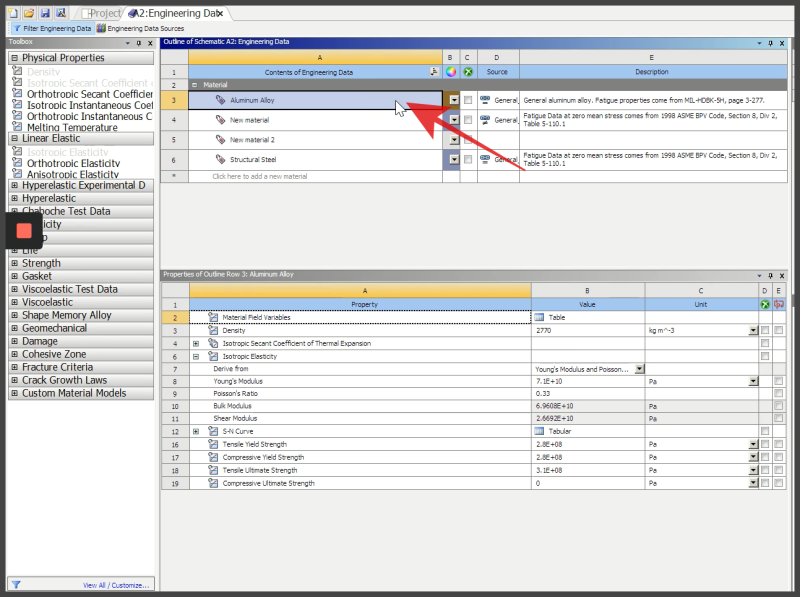Click the color wheel icon in outline header
The image size is (800, 597).
[451, 72]
